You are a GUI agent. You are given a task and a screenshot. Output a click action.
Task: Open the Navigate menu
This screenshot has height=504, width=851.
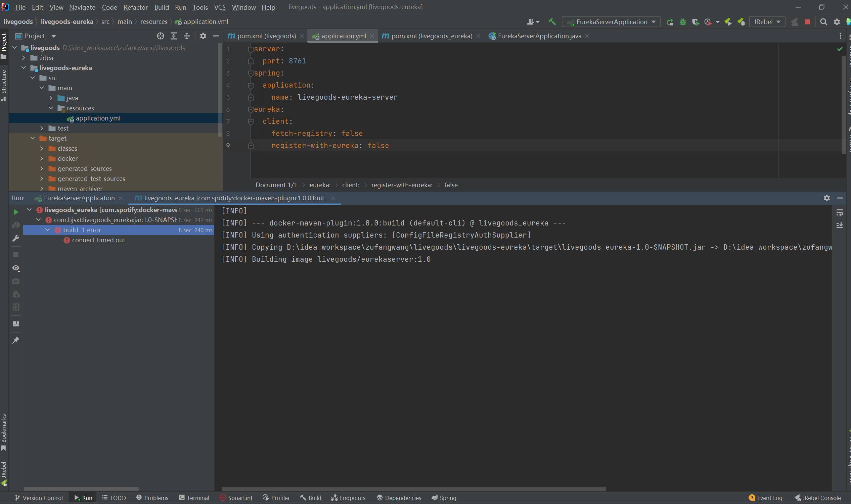pos(82,7)
